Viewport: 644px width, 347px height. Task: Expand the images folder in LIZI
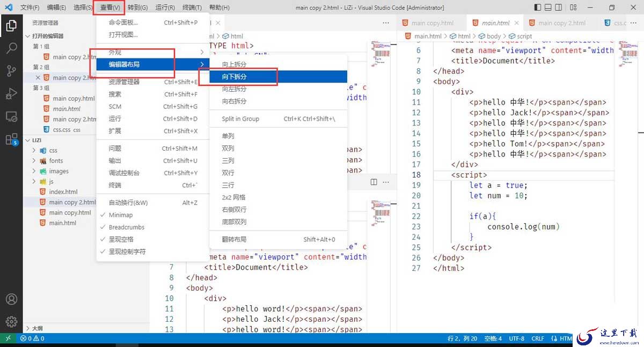coord(35,171)
